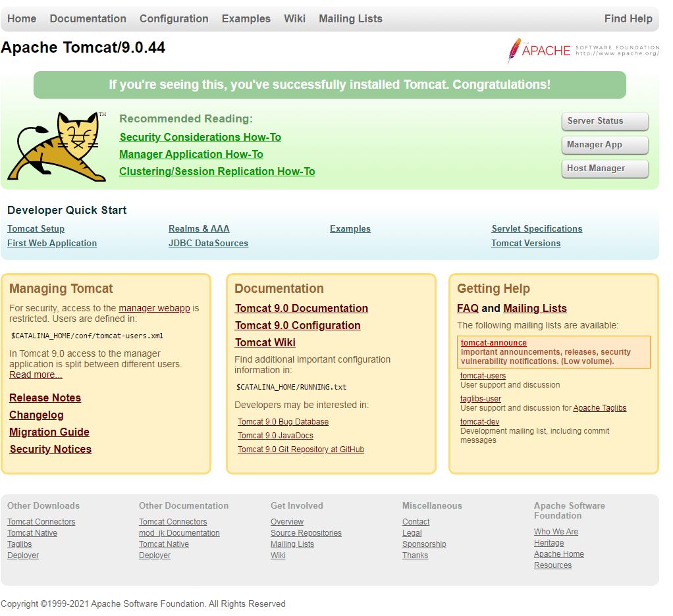Open Tomcat Versions link
Image resolution: width=673 pixels, height=616 pixels.
[525, 244]
